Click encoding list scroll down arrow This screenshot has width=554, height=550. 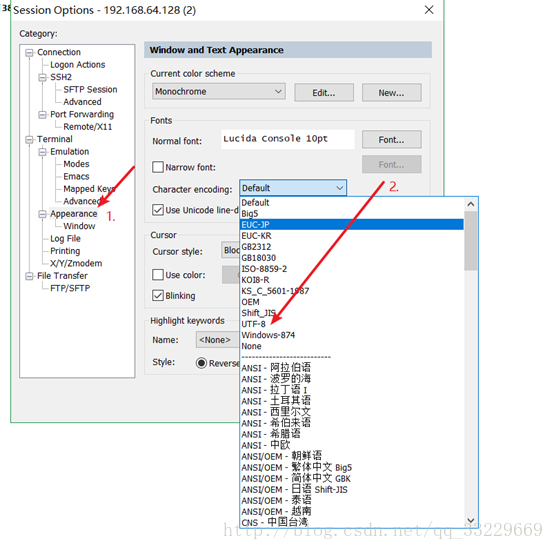click(471, 520)
